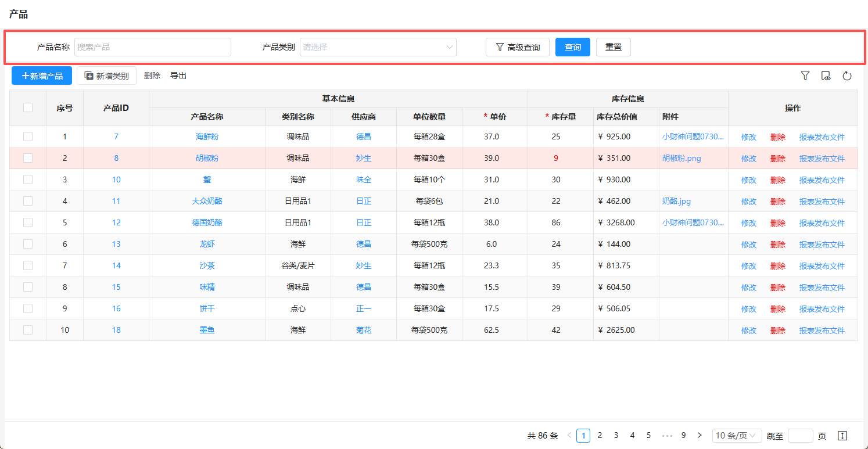This screenshot has height=449, width=868.
Task: Click 修改 for the 海鲜粉 row
Action: click(x=749, y=137)
